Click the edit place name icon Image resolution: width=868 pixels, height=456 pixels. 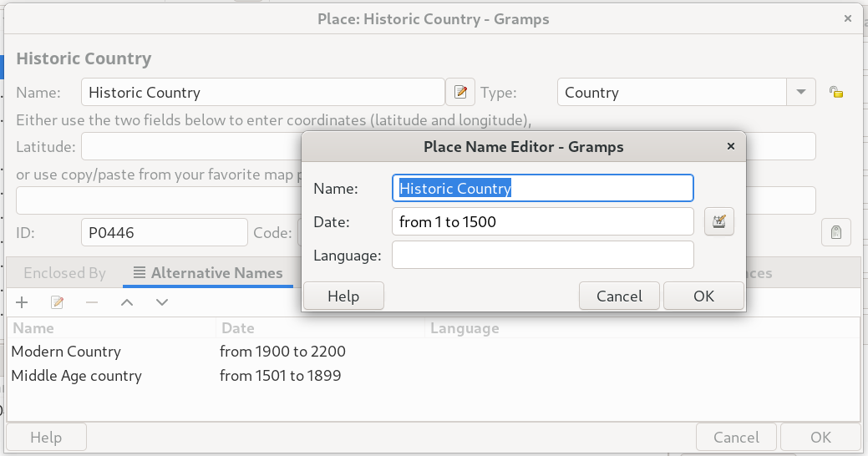pos(459,92)
